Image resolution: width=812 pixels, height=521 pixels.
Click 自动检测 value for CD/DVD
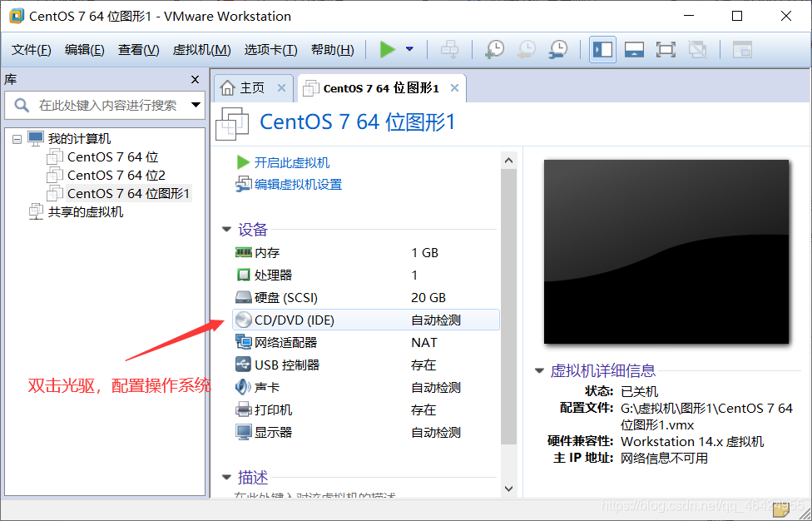436,320
